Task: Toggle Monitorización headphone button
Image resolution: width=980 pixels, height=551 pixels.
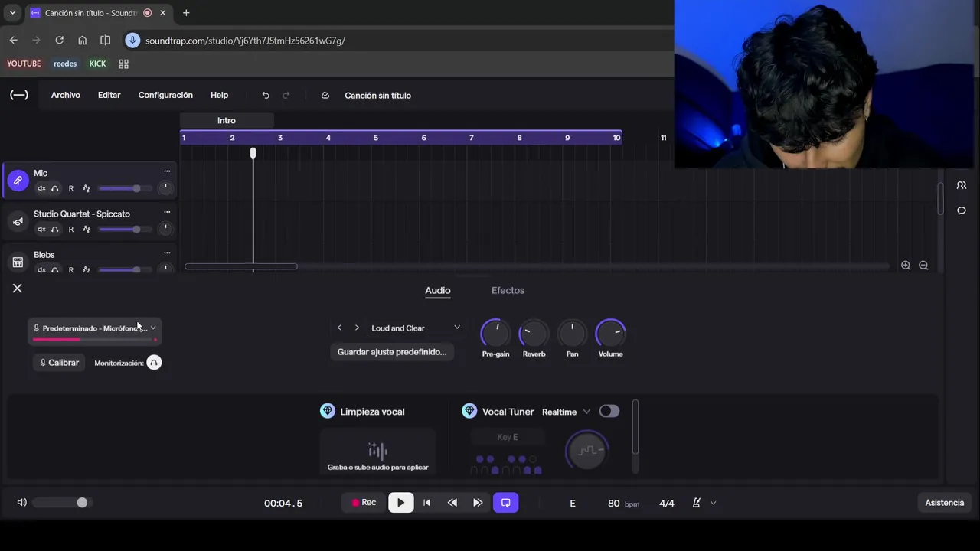Action: 154,363
